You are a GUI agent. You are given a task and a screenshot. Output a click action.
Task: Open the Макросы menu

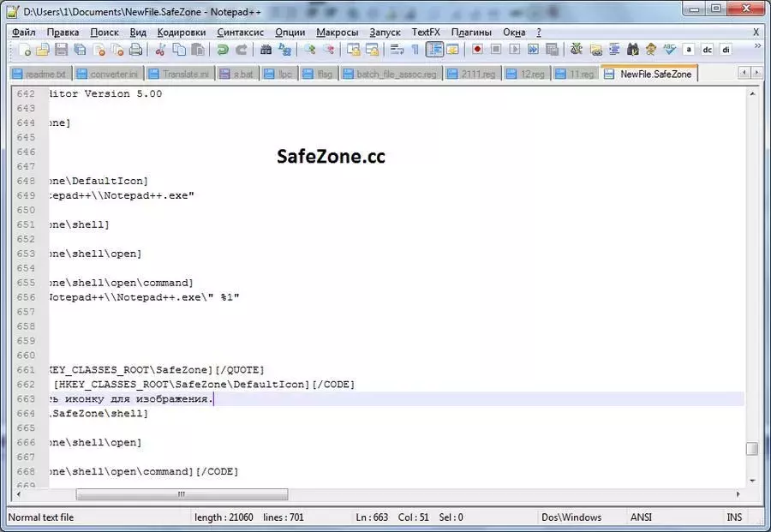[338, 32]
